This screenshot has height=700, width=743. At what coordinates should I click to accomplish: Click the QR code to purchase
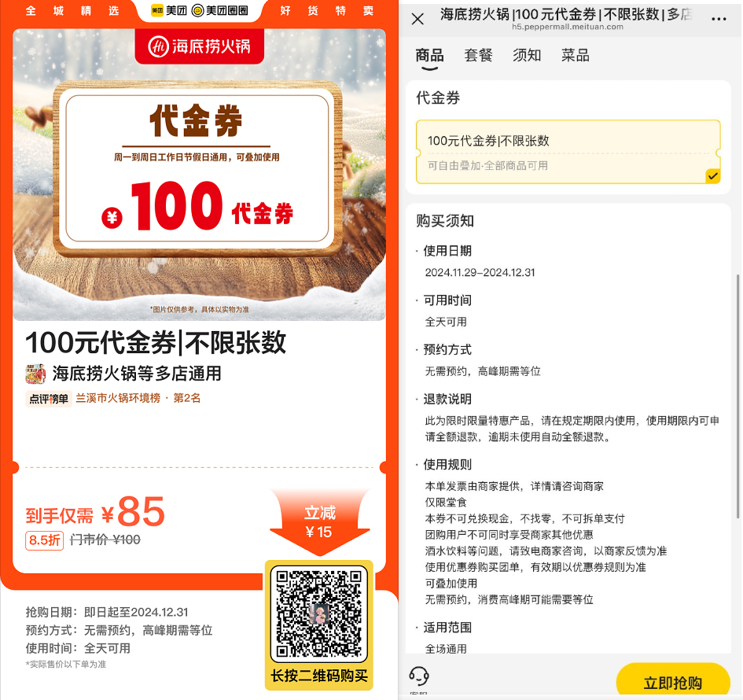click(x=319, y=613)
